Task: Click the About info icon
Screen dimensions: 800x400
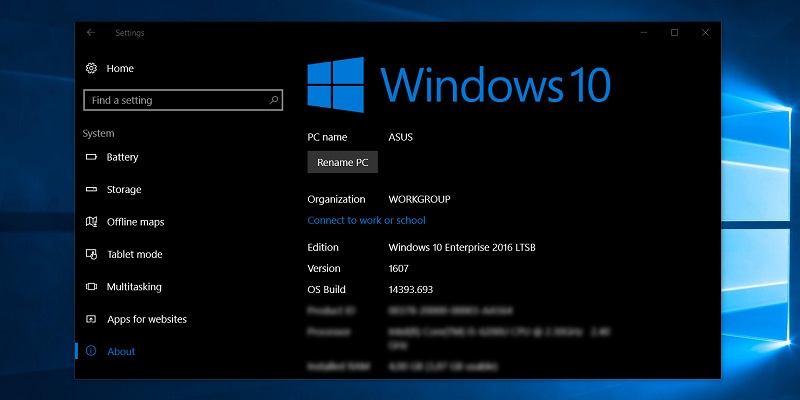Action: click(x=91, y=352)
